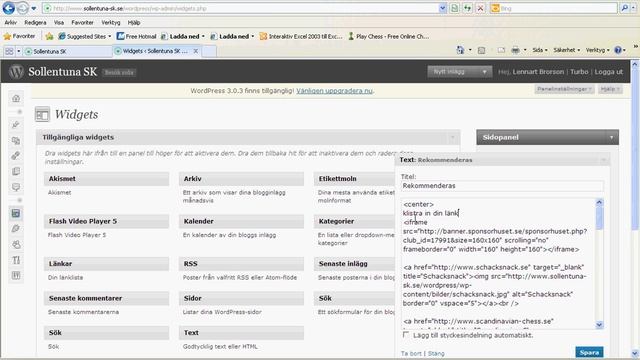Select the Kalender widget
Screen dimensions: 640x360
pyautogui.click(x=241, y=221)
